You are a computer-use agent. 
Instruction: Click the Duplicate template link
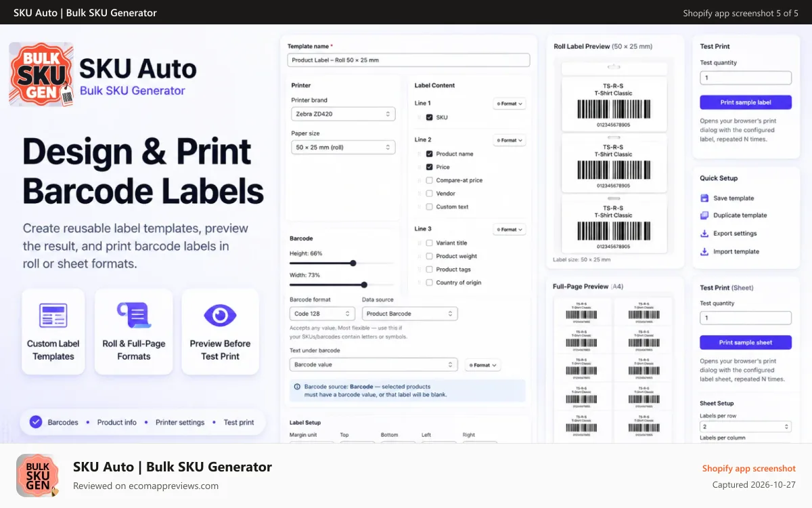(x=740, y=215)
